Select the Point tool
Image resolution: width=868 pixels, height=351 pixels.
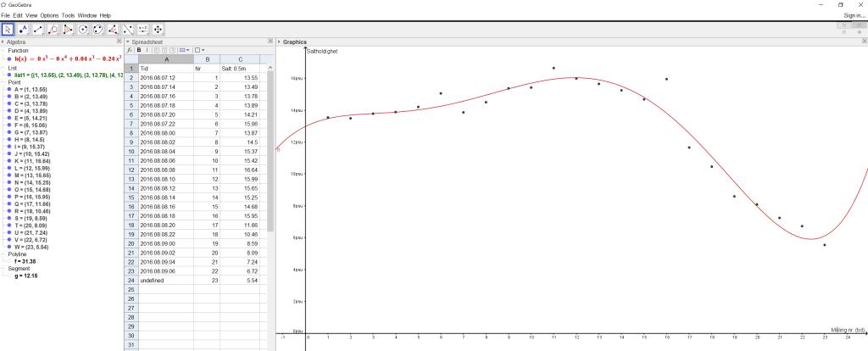coord(23,29)
